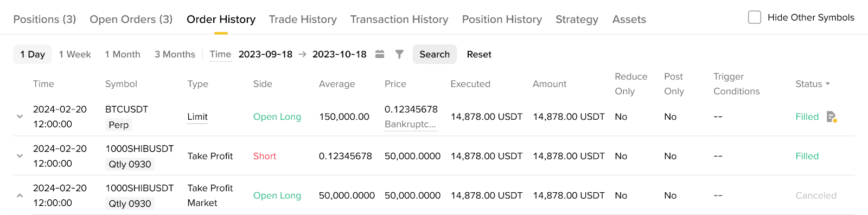Expand the BTCUSDT order row
This screenshot has height=215, width=868.
click(x=20, y=116)
